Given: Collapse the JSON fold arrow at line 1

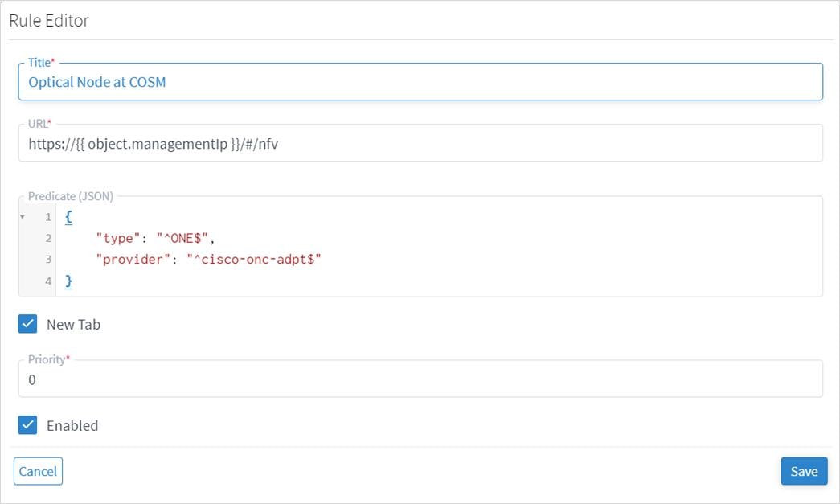Looking at the screenshot, I should pos(23,217).
